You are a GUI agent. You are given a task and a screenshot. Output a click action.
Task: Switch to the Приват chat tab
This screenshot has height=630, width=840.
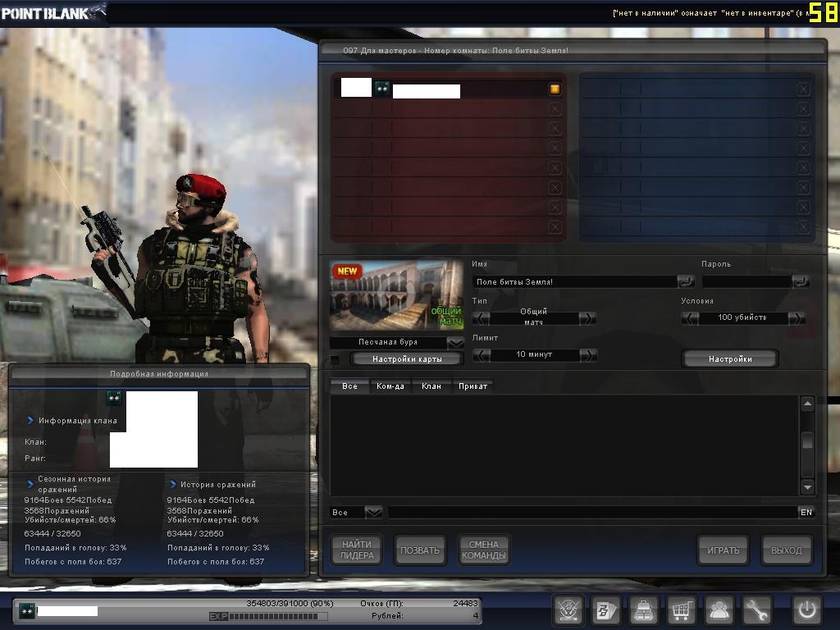[x=472, y=386]
